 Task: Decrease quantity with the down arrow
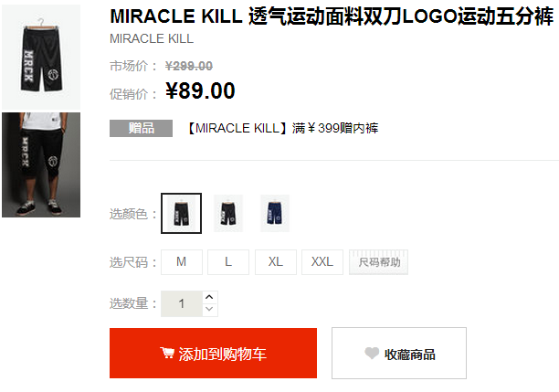(210, 310)
